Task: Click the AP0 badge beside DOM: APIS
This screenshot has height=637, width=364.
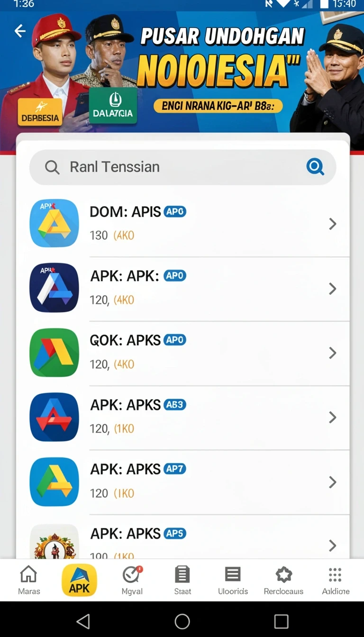Action: pyautogui.click(x=175, y=212)
